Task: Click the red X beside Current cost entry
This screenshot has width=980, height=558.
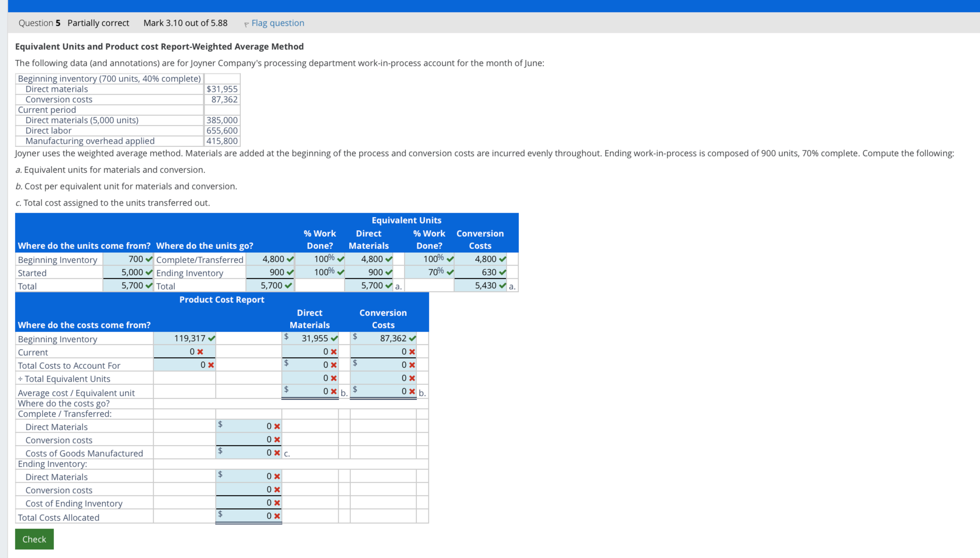Action: pos(200,351)
